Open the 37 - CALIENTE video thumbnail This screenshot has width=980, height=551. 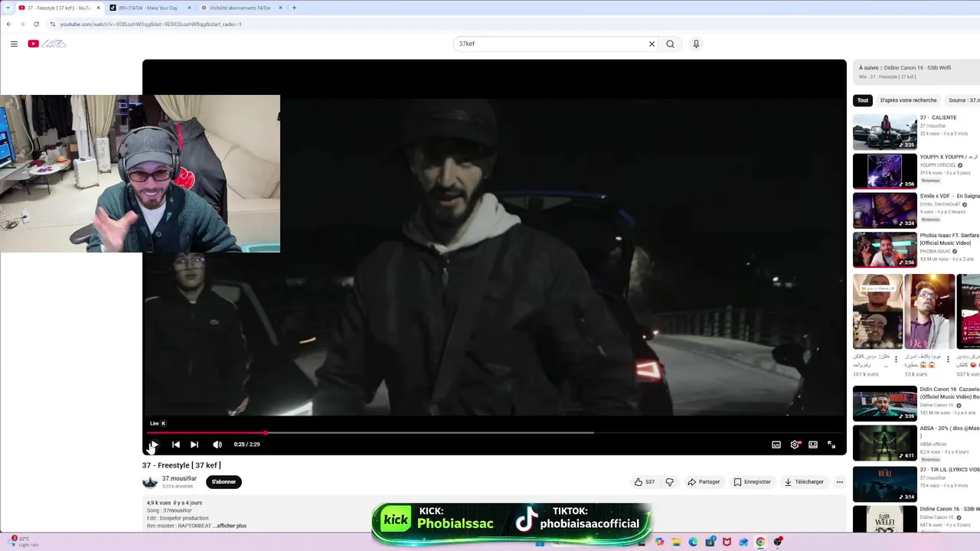point(885,132)
